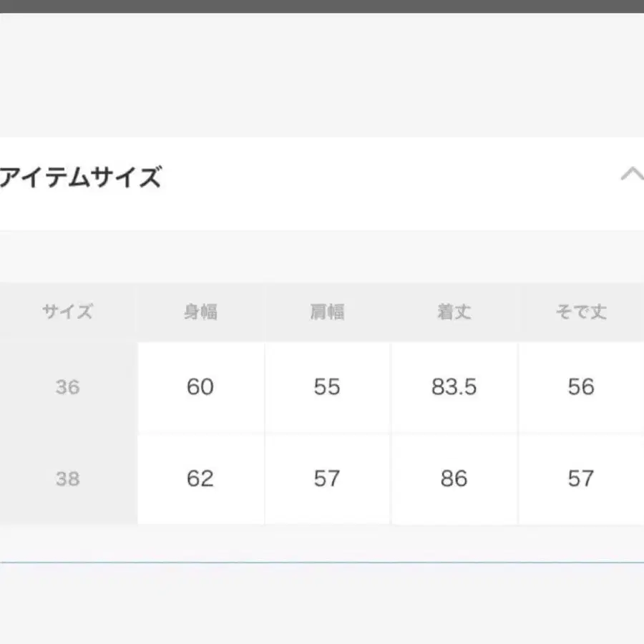Click the 身幅 value 60 cell
This screenshot has height=644, width=644.
point(201,387)
